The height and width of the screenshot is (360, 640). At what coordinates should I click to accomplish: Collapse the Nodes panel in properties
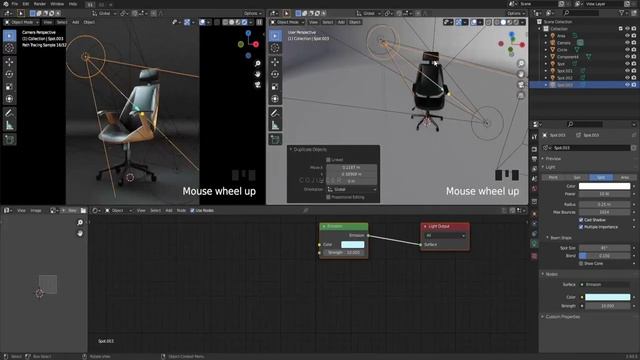pyautogui.click(x=551, y=274)
